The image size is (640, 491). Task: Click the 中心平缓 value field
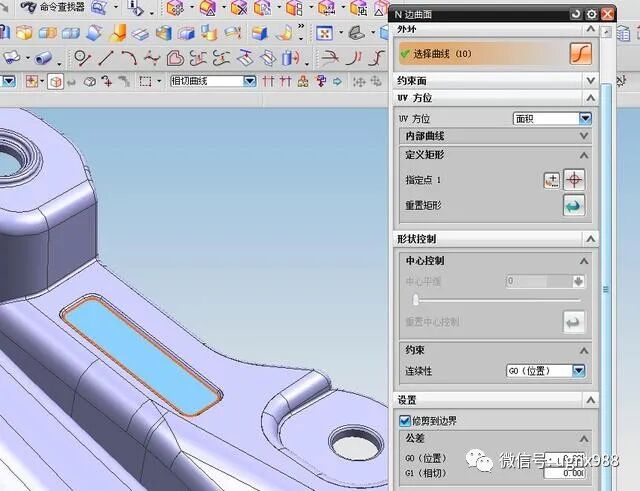pyautogui.click(x=538, y=281)
